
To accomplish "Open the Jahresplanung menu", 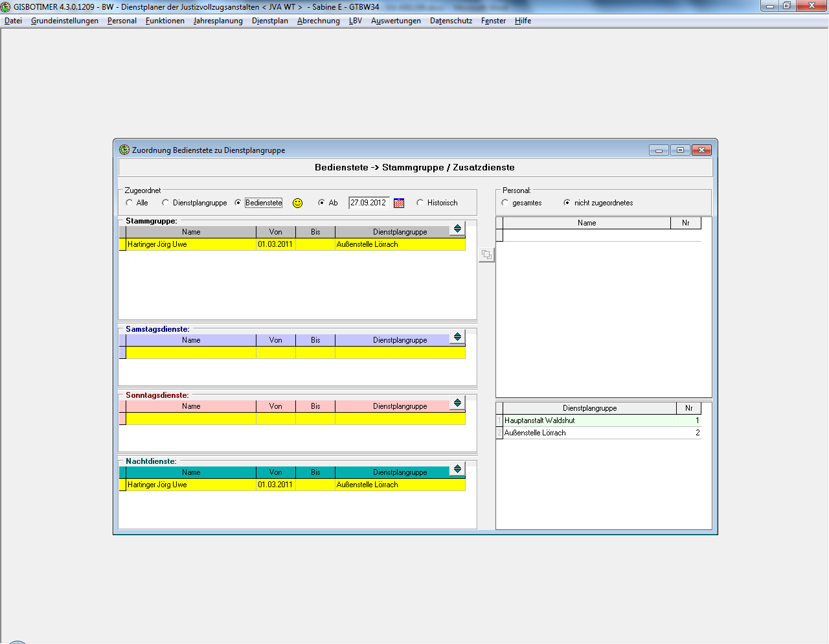I will pyautogui.click(x=218, y=21).
